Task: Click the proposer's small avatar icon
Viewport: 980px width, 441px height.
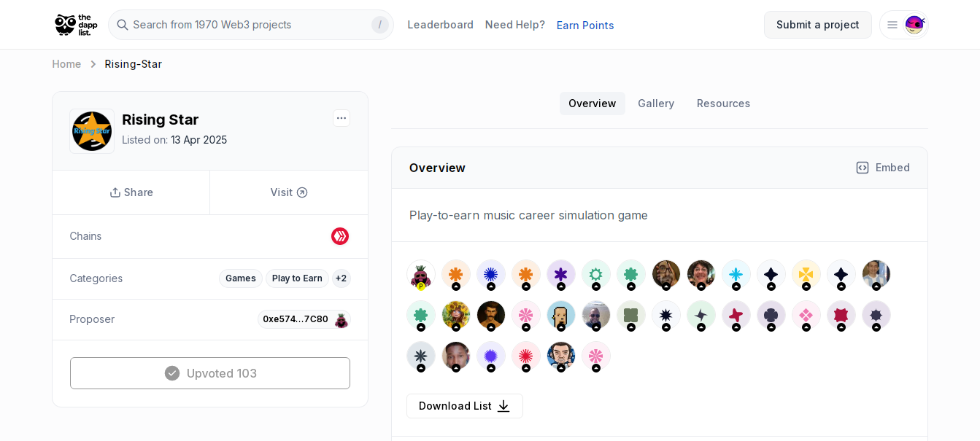Action: (341, 319)
